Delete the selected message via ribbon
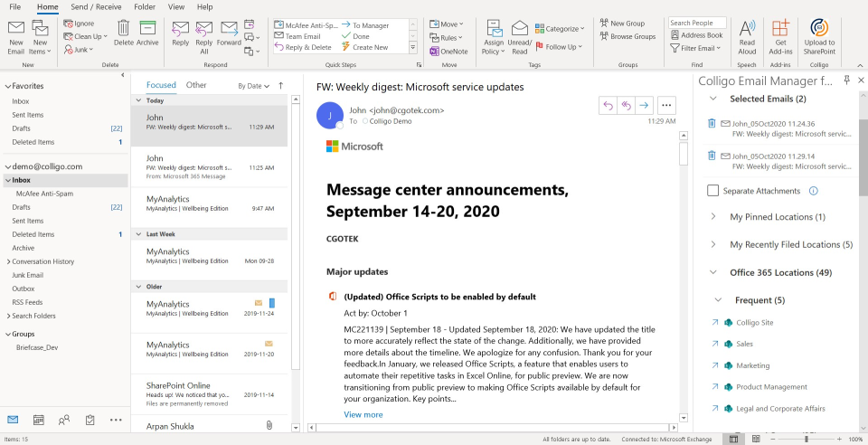Viewport: 868px width, 445px height. [x=124, y=33]
